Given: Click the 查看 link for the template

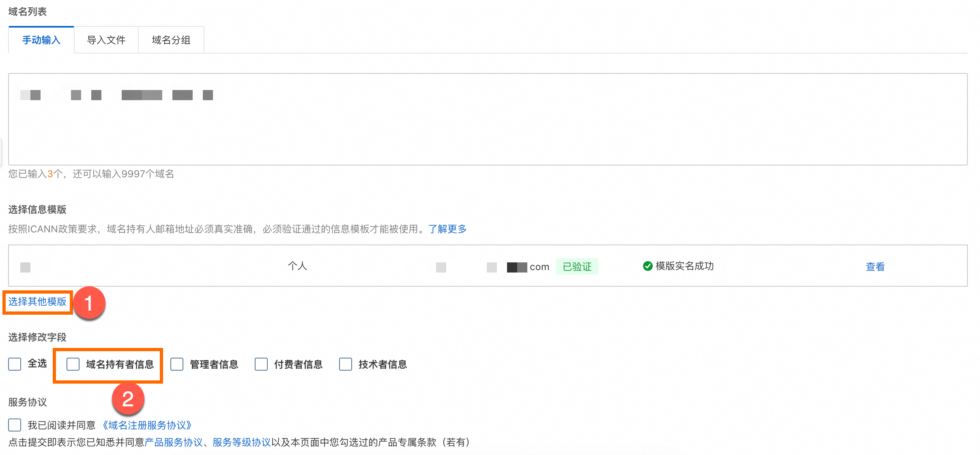Looking at the screenshot, I should (875, 266).
